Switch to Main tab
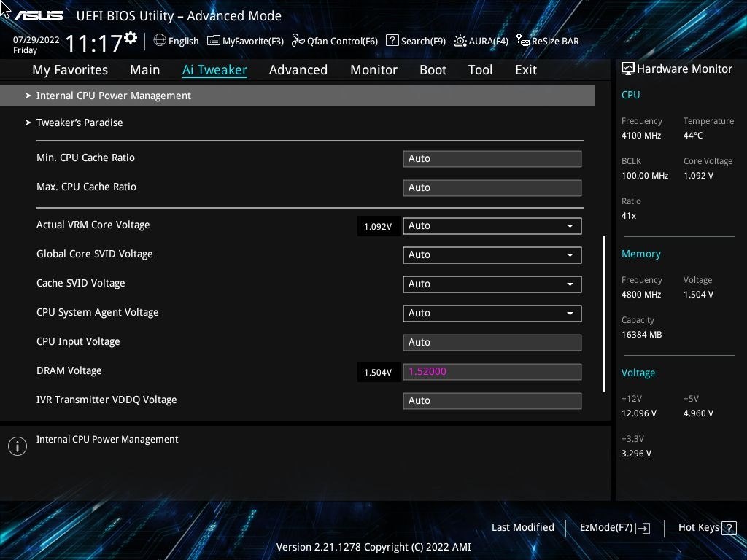747x560 pixels. click(145, 70)
